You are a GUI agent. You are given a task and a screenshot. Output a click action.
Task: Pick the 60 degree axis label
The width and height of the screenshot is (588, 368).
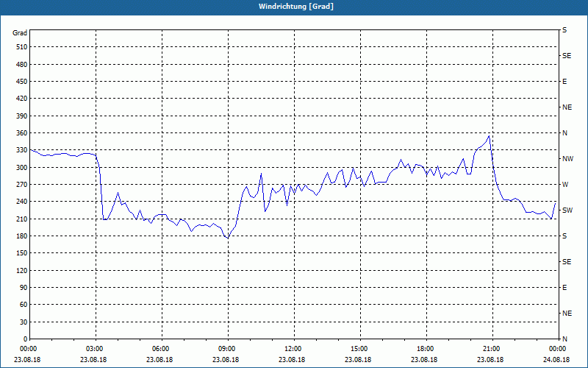24,304
